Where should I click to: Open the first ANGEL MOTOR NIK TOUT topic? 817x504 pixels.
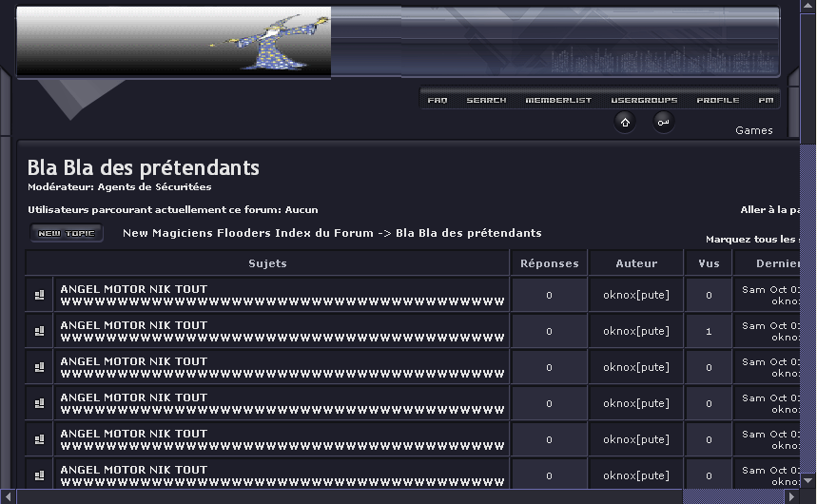(133, 289)
